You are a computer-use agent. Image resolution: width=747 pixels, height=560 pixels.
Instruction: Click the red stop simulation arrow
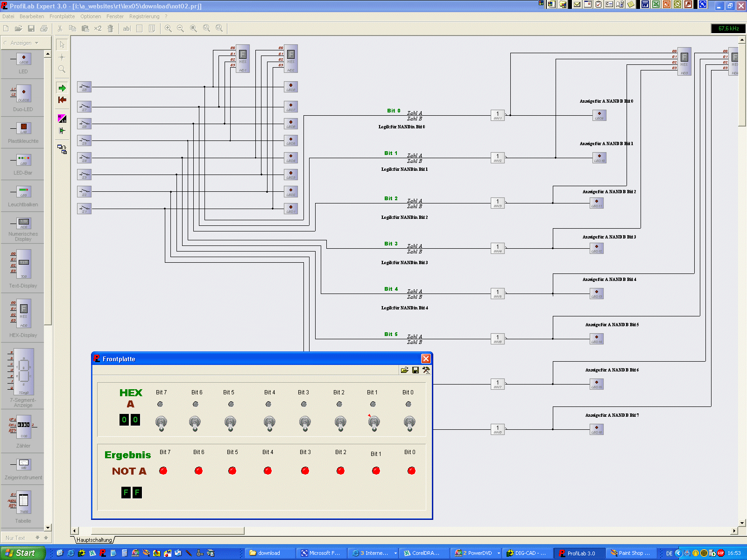coord(62,100)
